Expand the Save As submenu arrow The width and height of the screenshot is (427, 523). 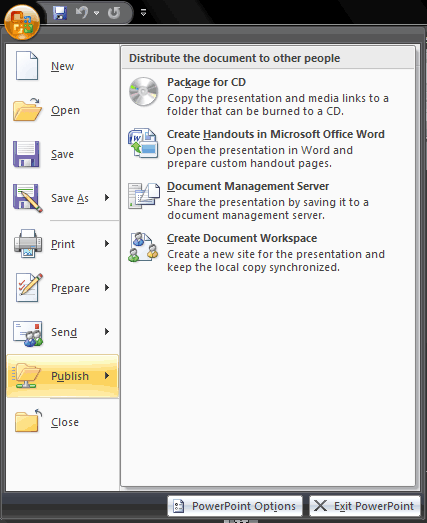point(107,198)
